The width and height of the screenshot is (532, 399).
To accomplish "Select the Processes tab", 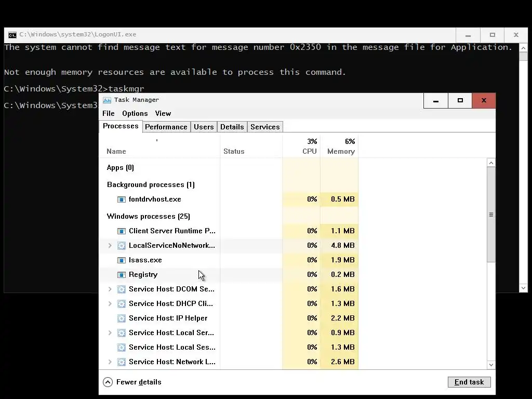I will 121,126.
